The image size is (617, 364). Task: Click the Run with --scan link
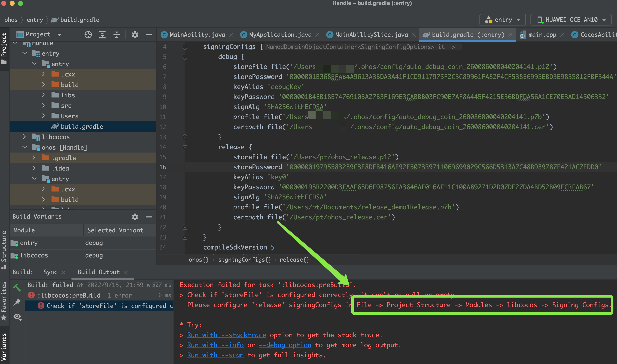(215, 355)
